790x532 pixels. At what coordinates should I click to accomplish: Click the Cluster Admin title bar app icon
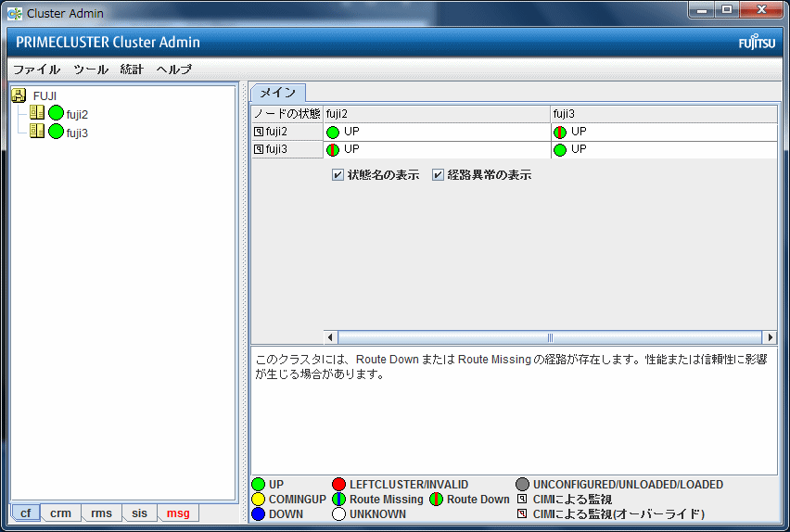tap(15, 14)
